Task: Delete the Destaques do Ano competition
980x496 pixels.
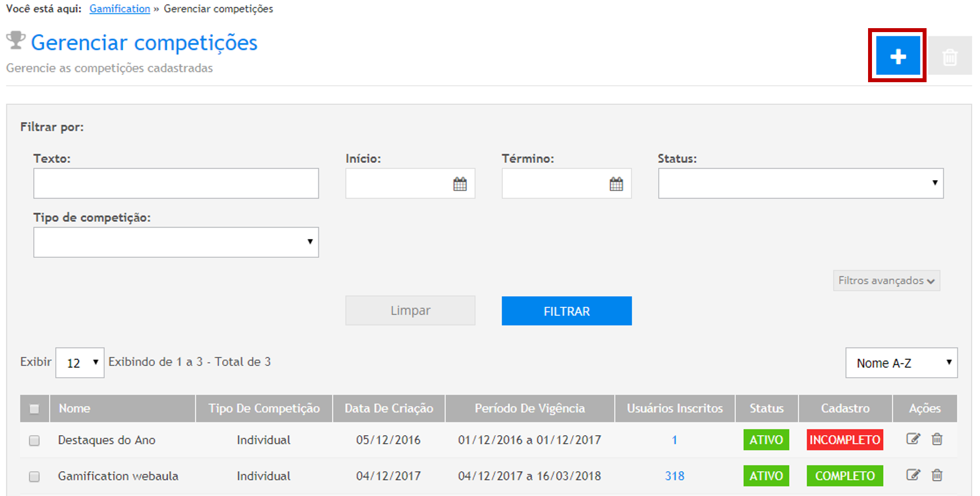Action: (x=937, y=439)
